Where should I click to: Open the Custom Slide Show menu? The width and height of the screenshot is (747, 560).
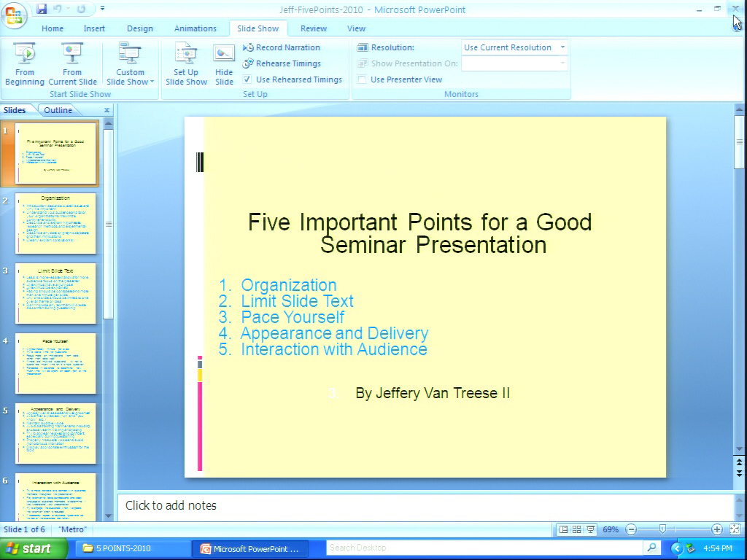pos(130,64)
